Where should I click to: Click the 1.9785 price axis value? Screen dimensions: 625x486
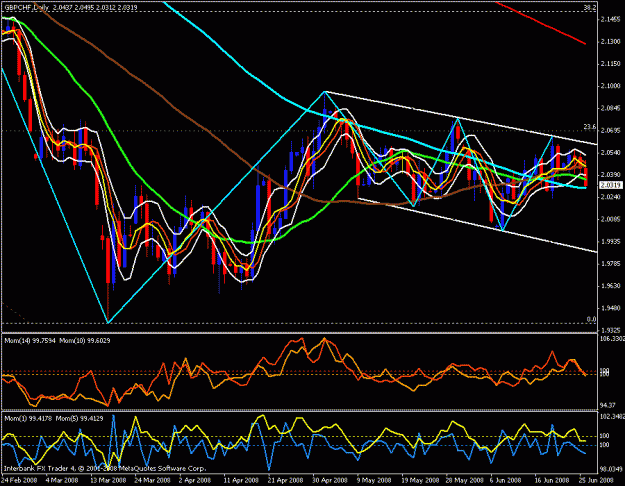610,264
